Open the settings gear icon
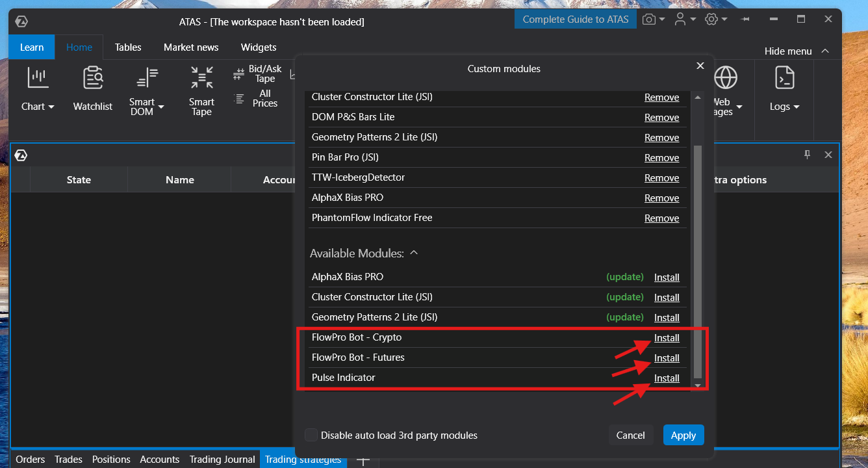Image resolution: width=868 pixels, height=468 pixels. point(711,19)
